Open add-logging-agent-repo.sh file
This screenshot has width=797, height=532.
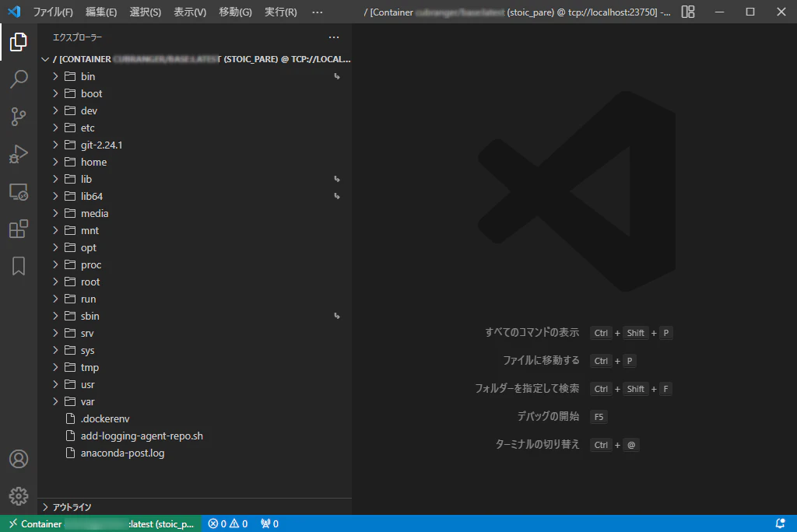195,436
